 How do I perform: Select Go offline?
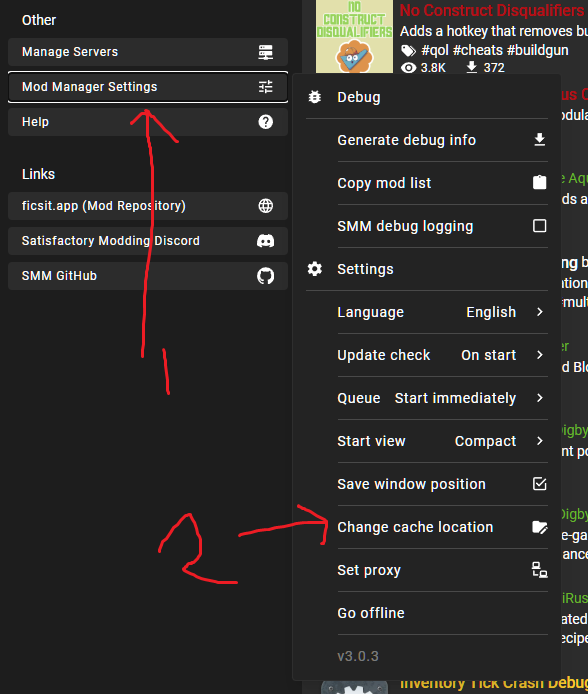tap(442, 613)
